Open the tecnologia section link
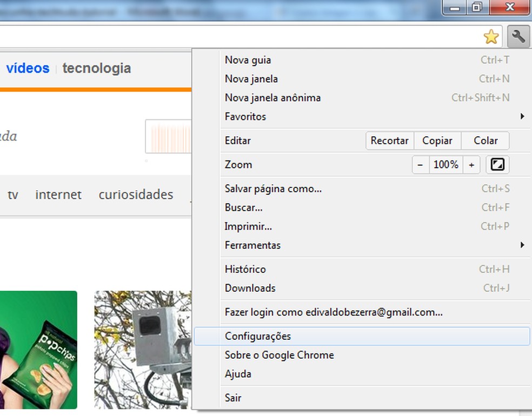The height and width of the screenshot is (416, 532). [x=96, y=68]
